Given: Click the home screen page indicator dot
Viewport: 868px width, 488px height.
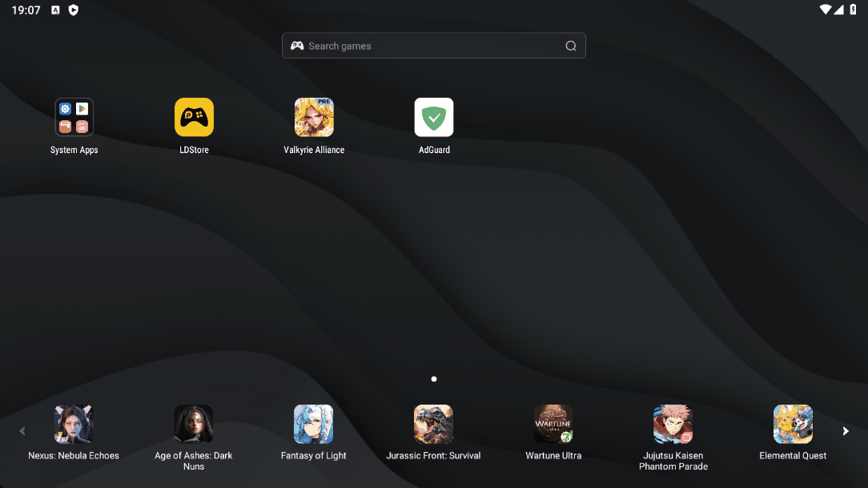Looking at the screenshot, I should click(434, 379).
